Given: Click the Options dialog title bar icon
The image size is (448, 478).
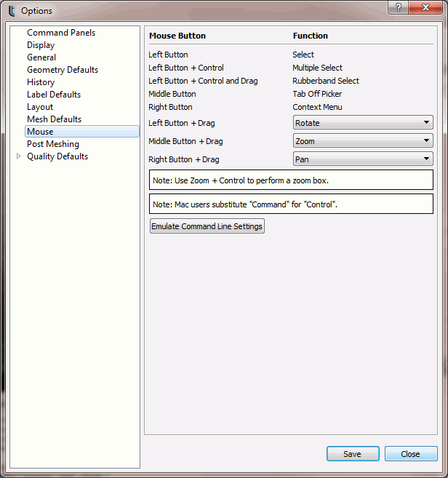Looking at the screenshot, I should click(11, 11).
